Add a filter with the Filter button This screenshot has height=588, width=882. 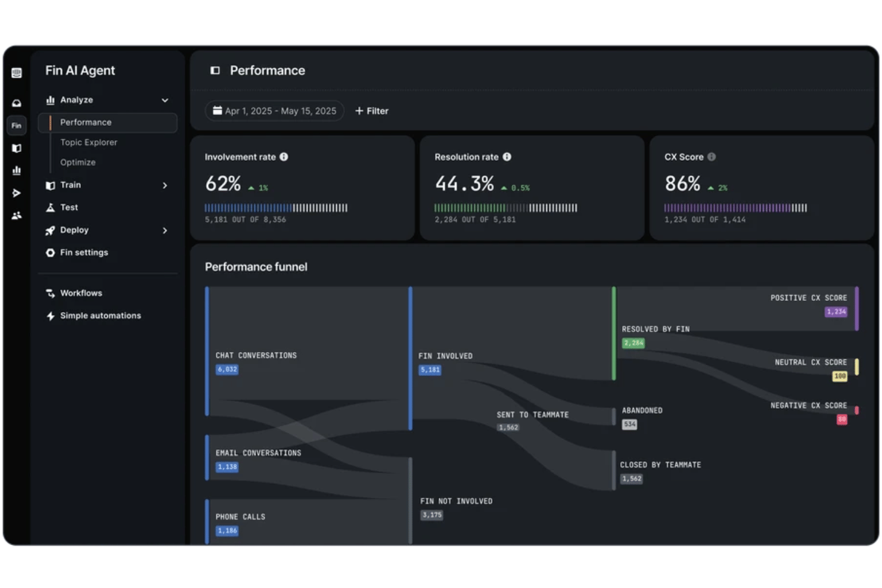point(372,111)
